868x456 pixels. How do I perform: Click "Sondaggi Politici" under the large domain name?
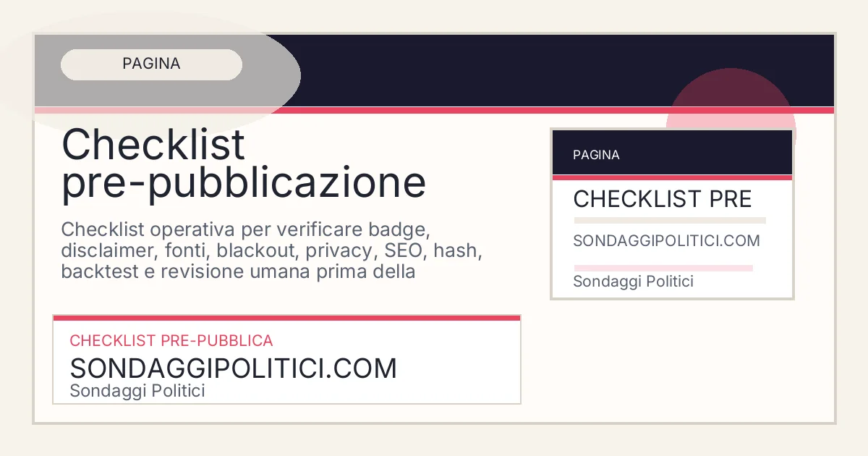137,391
